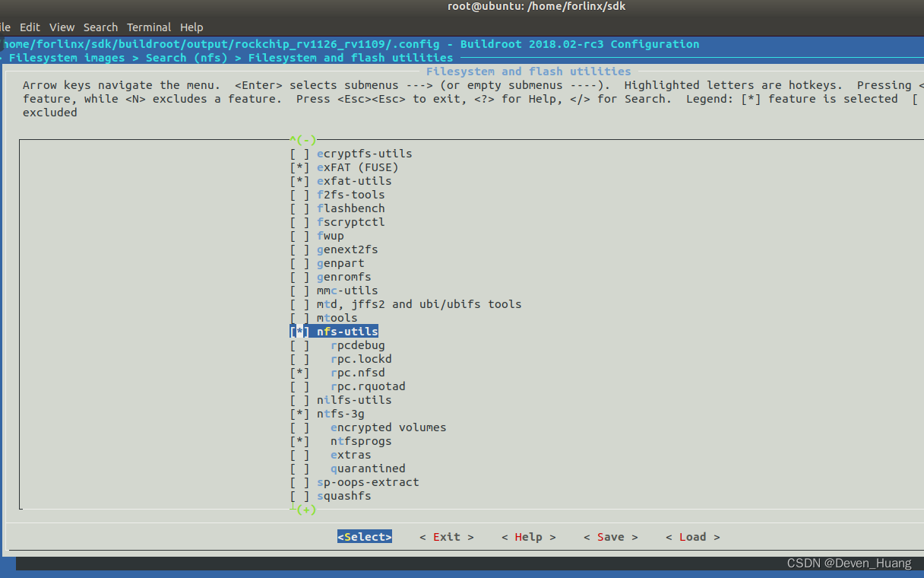Enable mmc-utils package

(x=299, y=291)
